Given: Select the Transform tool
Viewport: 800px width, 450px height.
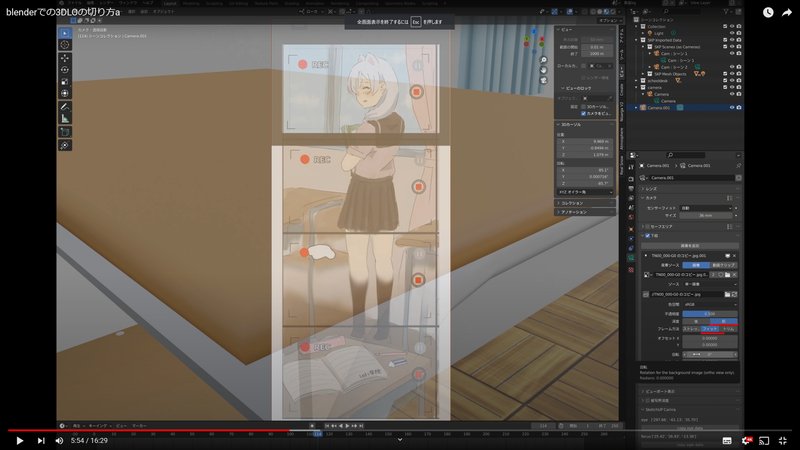Looking at the screenshot, I should click(x=65, y=93).
